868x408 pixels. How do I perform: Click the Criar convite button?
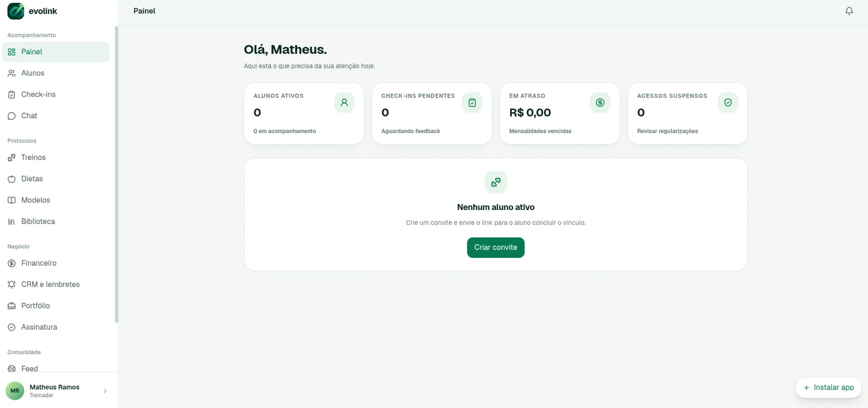pos(496,247)
